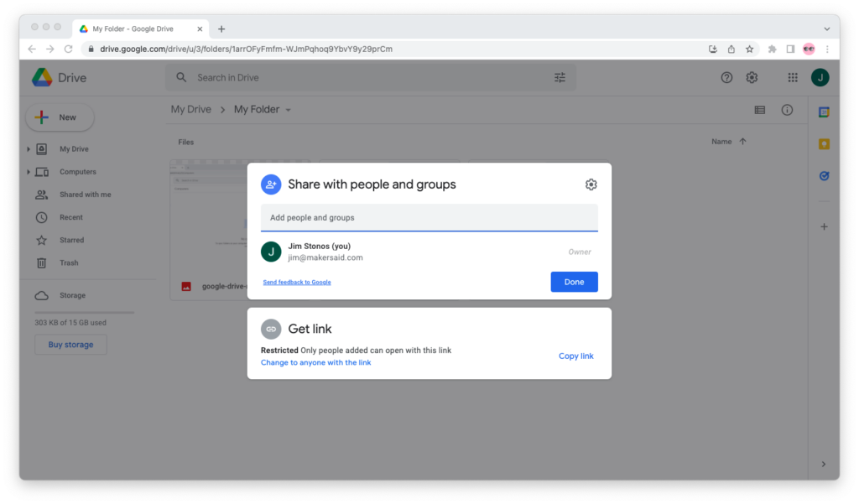View folder details info panel
This screenshot has width=859, height=504.
coord(787,110)
